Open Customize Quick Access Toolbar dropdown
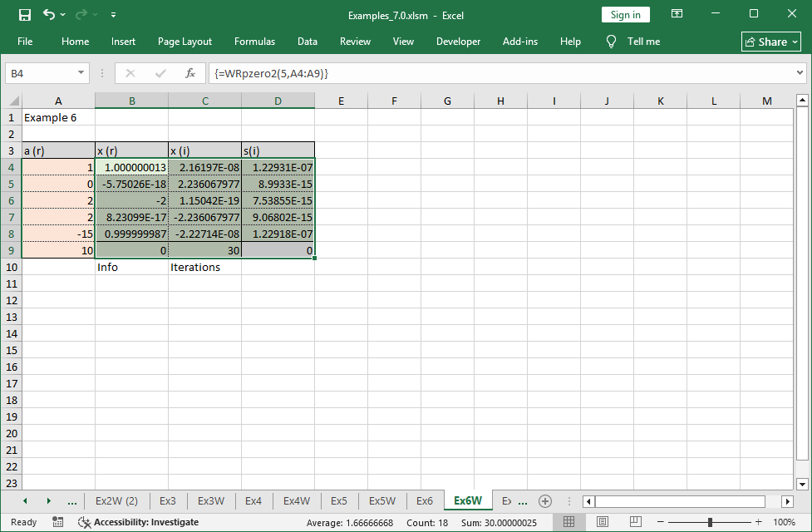 (113, 15)
